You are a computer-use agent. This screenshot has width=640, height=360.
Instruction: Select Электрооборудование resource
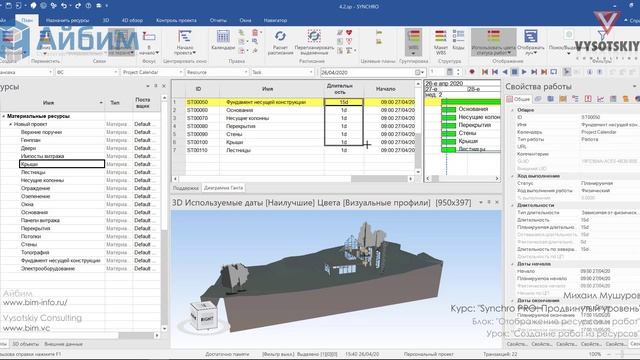tap(48, 269)
